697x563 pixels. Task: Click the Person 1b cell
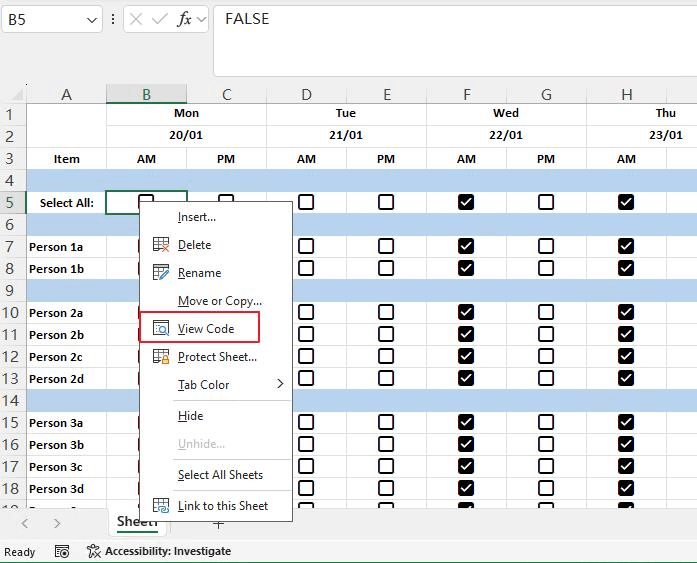66,269
